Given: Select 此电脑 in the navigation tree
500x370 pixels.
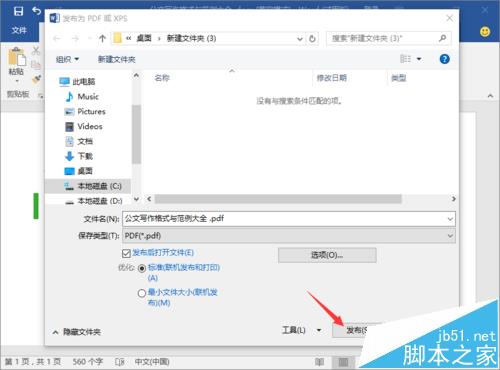Looking at the screenshot, I should [77, 82].
